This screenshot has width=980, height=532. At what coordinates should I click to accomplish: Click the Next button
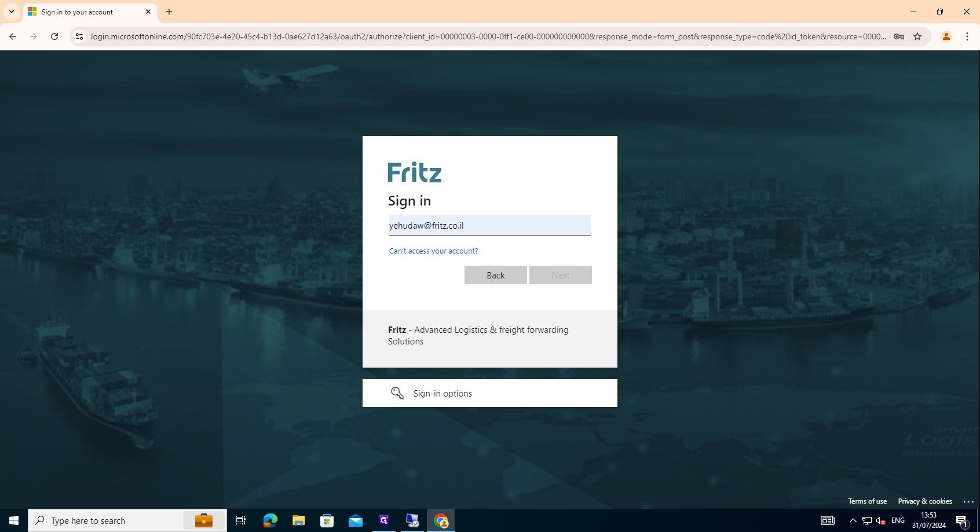(561, 275)
